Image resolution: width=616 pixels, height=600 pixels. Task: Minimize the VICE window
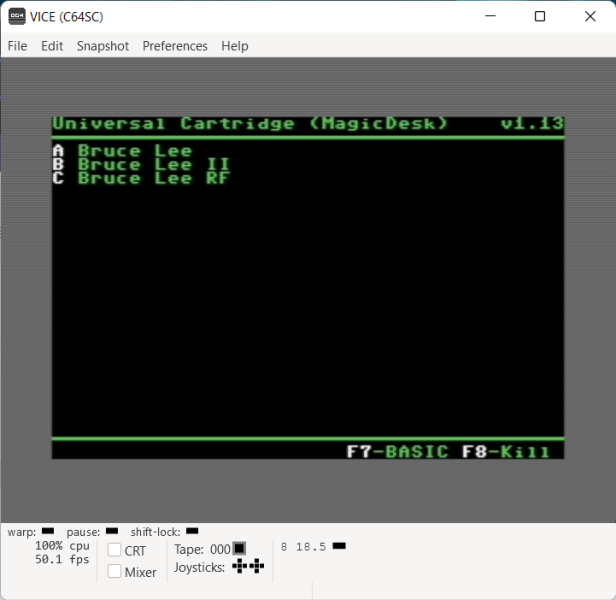click(x=490, y=16)
